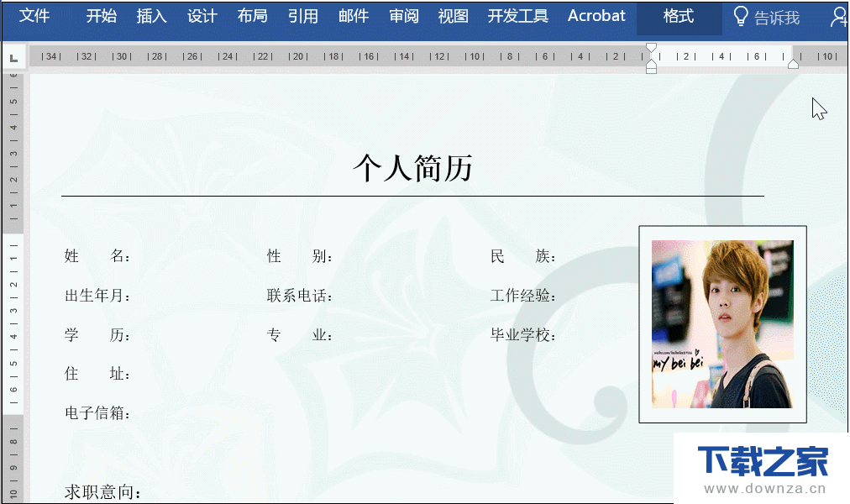
Task: Open the 格式 picture tools tab
Action: click(x=679, y=17)
